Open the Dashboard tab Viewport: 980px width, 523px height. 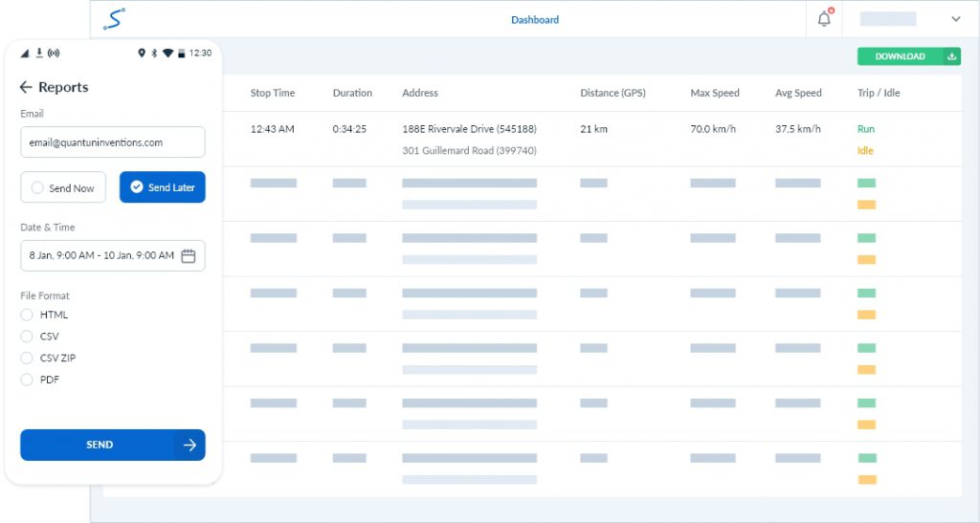pos(535,19)
